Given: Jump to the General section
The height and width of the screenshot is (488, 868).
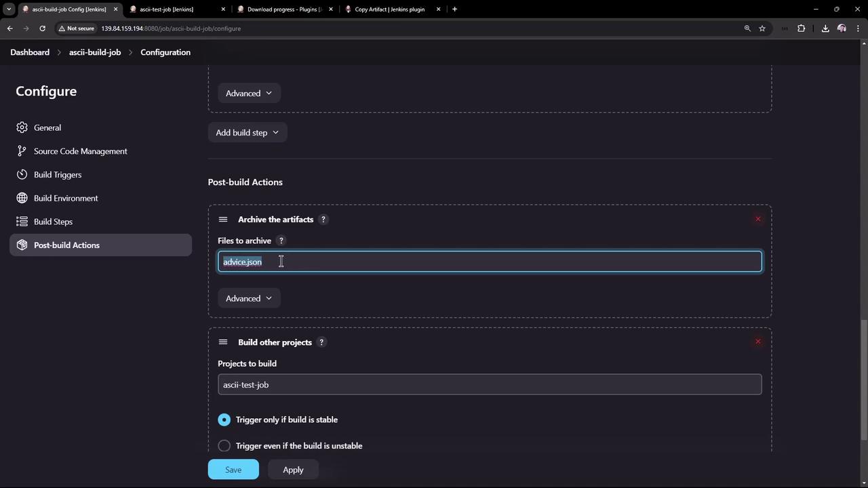Looking at the screenshot, I should tap(101, 127).
